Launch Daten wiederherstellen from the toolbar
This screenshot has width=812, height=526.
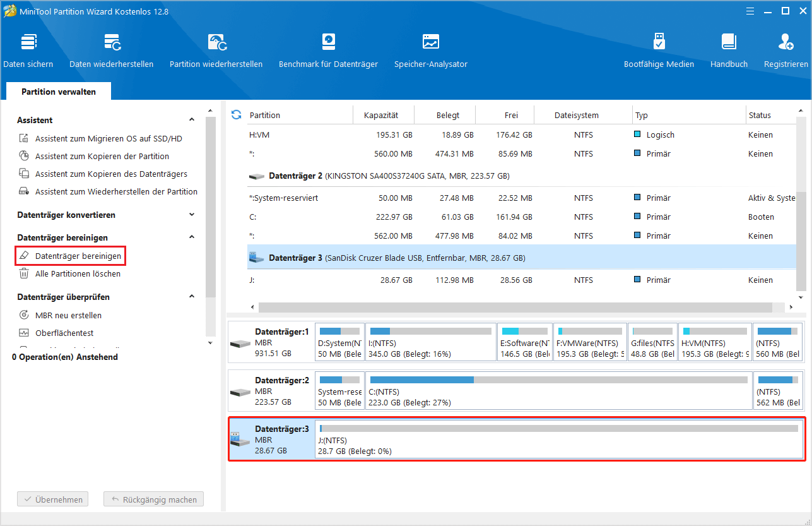tap(112, 51)
